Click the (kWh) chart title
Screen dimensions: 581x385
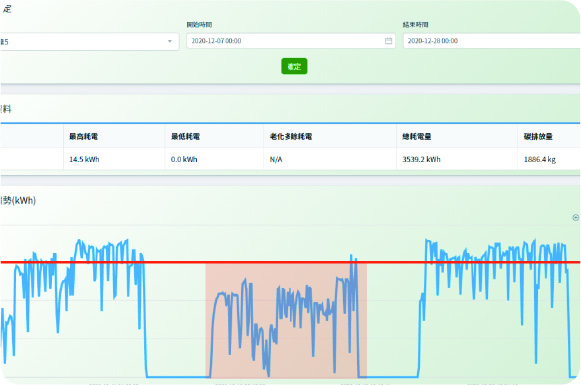click(18, 200)
